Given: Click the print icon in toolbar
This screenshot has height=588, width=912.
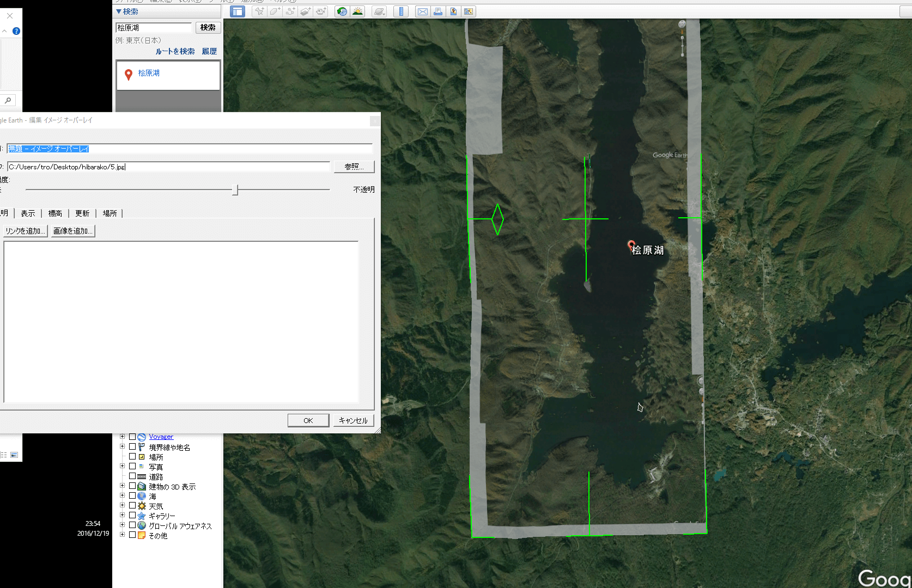Looking at the screenshot, I should tap(437, 11).
